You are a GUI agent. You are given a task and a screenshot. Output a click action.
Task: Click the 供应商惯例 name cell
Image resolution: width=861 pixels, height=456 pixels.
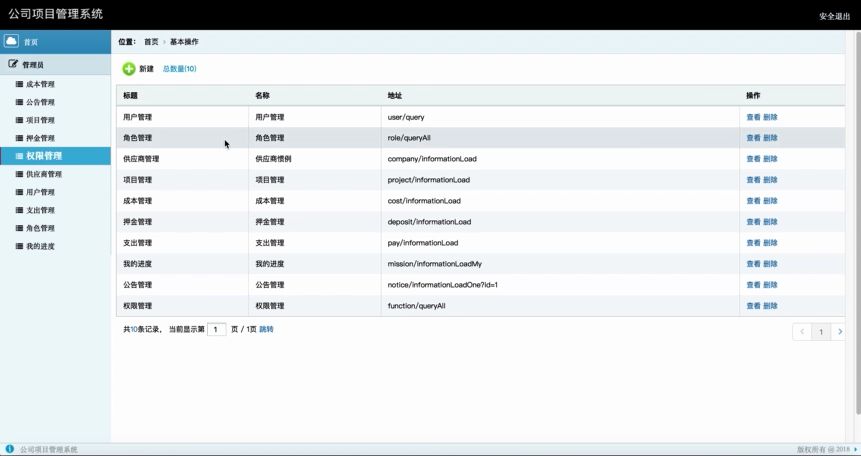pos(273,159)
